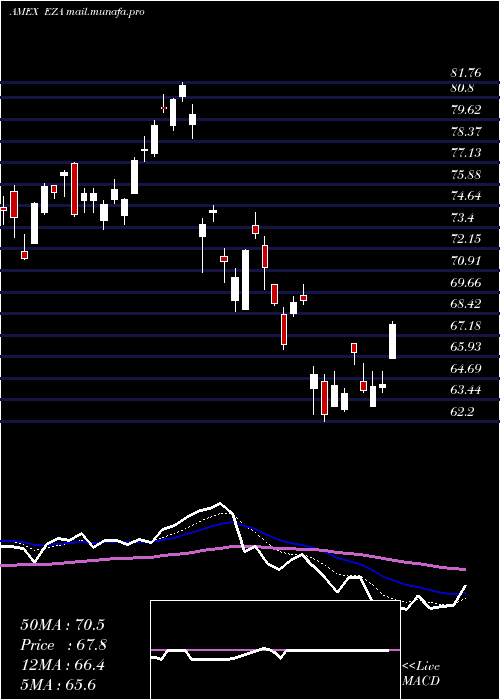Click the 80.8 price level label

pos(462,88)
